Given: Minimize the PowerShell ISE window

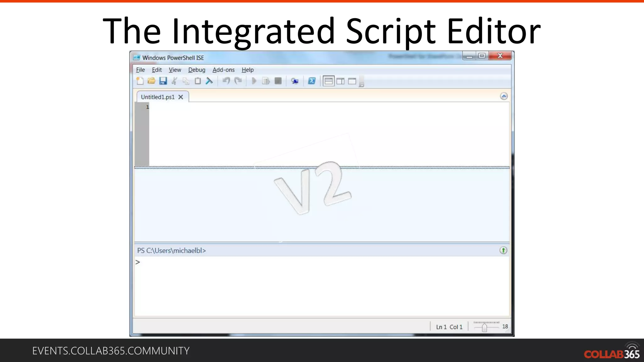Looking at the screenshot, I should tap(469, 56).
